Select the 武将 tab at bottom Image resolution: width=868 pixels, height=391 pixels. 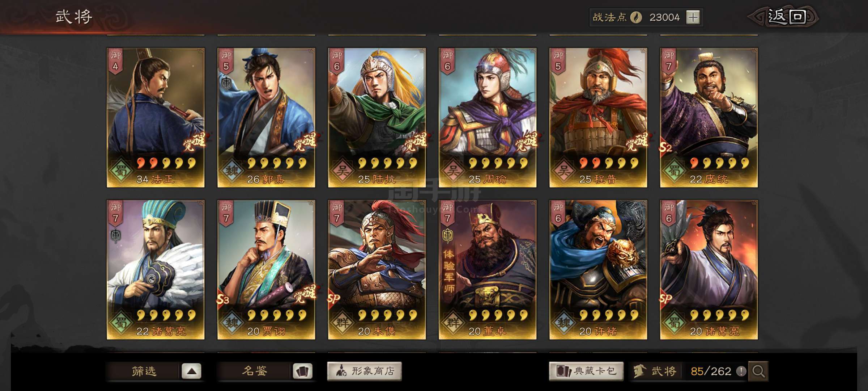click(655, 371)
